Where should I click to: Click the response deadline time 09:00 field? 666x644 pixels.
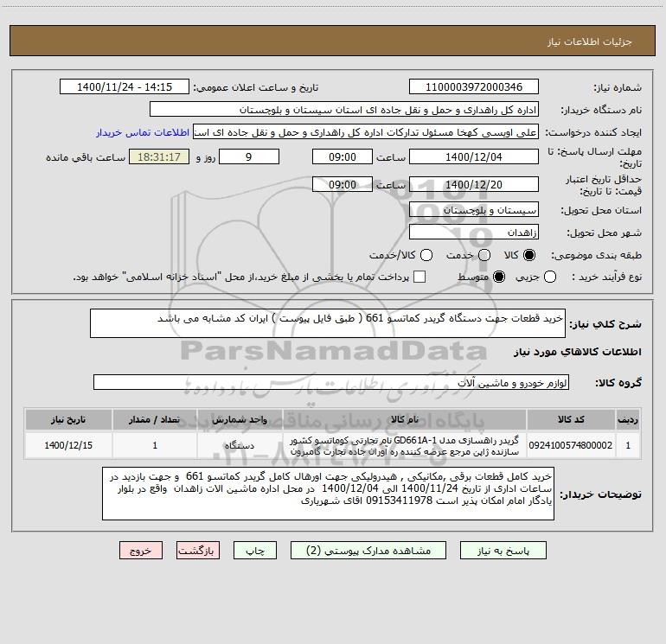pyautogui.click(x=343, y=156)
